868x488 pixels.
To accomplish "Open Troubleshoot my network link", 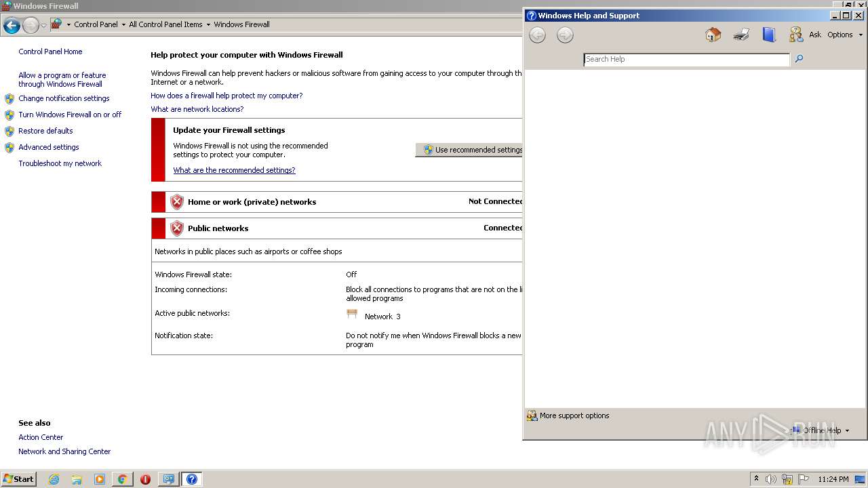I will pos(60,163).
